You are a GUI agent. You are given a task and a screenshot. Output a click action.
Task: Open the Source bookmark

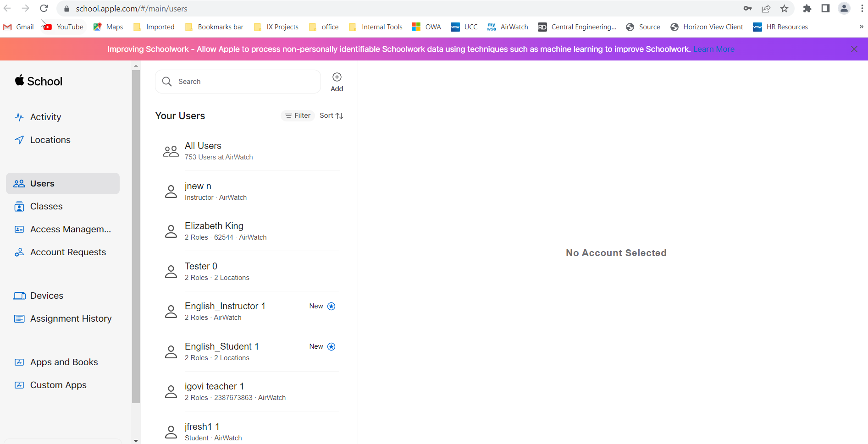pyautogui.click(x=643, y=27)
